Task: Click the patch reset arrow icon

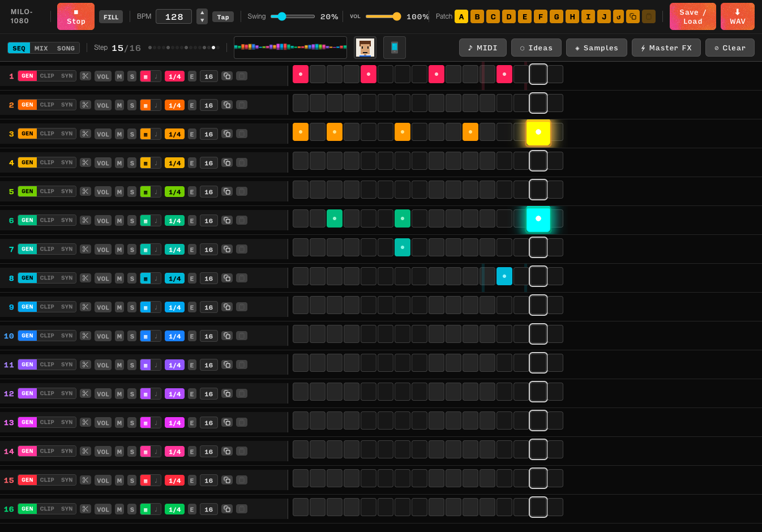Action: click(618, 17)
